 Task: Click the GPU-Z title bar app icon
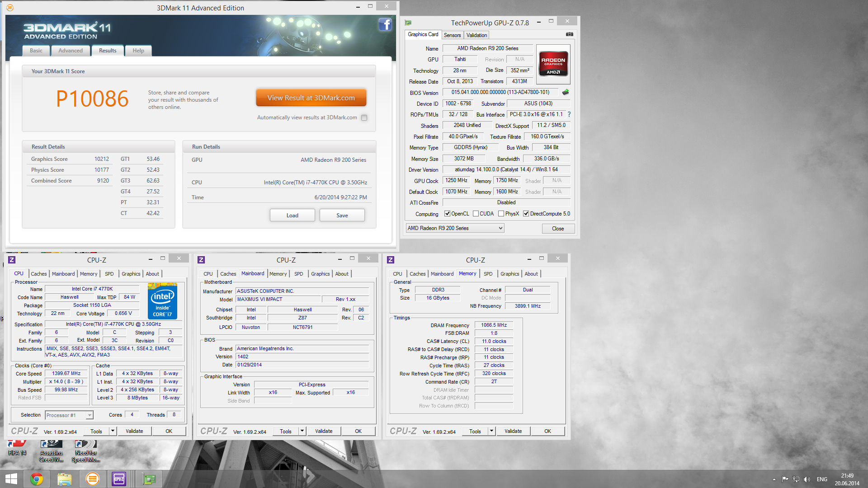point(408,23)
